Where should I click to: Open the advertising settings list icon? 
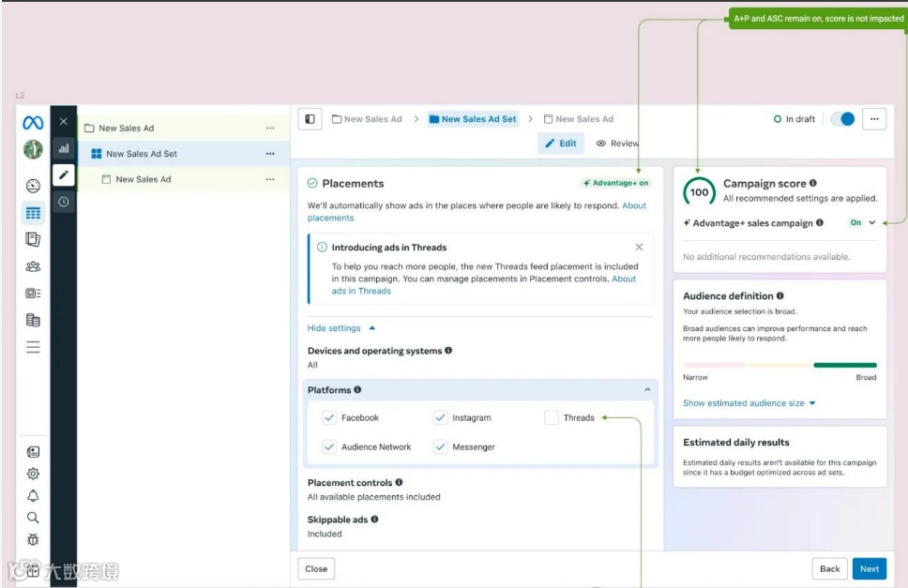[x=33, y=293]
